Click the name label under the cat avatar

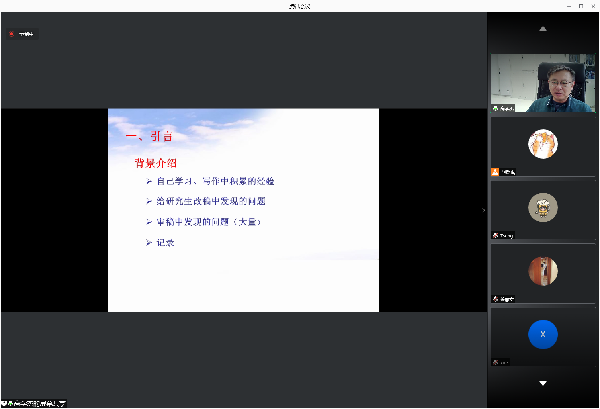coord(509,172)
